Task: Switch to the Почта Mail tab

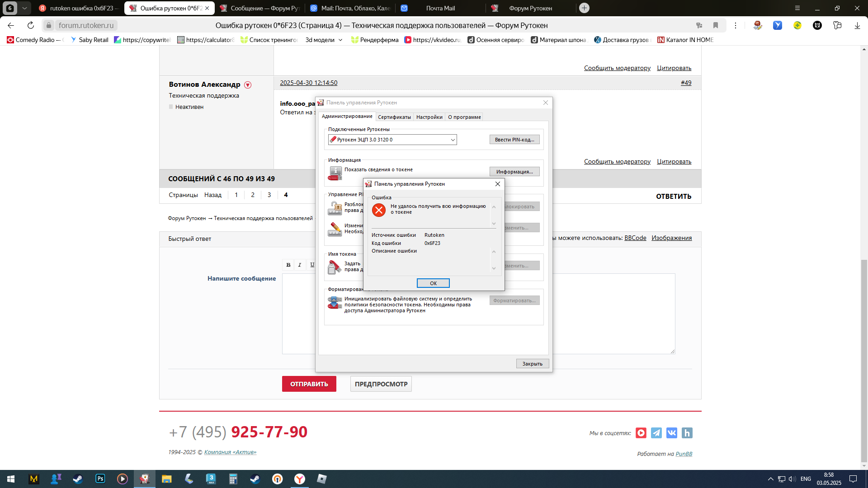Action: 441,8
